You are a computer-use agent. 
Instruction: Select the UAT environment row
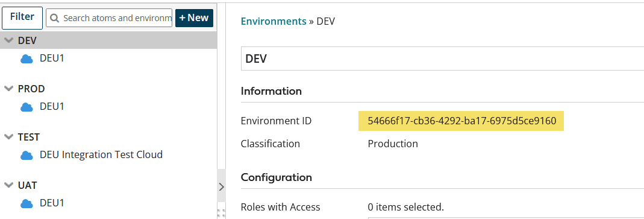[x=108, y=185]
